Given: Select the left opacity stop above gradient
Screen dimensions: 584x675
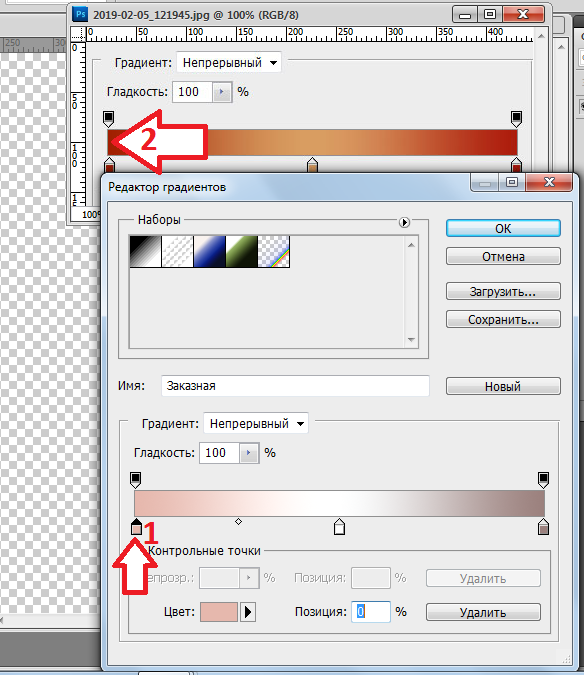Looking at the screenshot, I should [135, 480].
